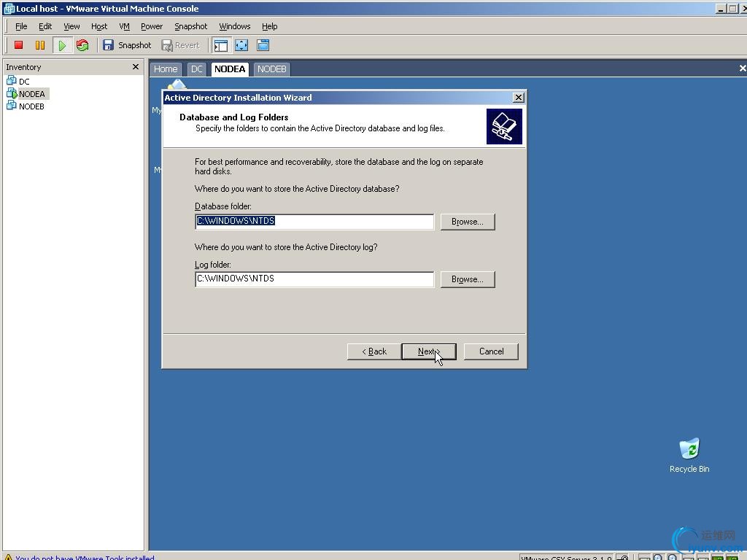Switch to the NODEB tab
The image size is (747, 560).
(271, 69)
